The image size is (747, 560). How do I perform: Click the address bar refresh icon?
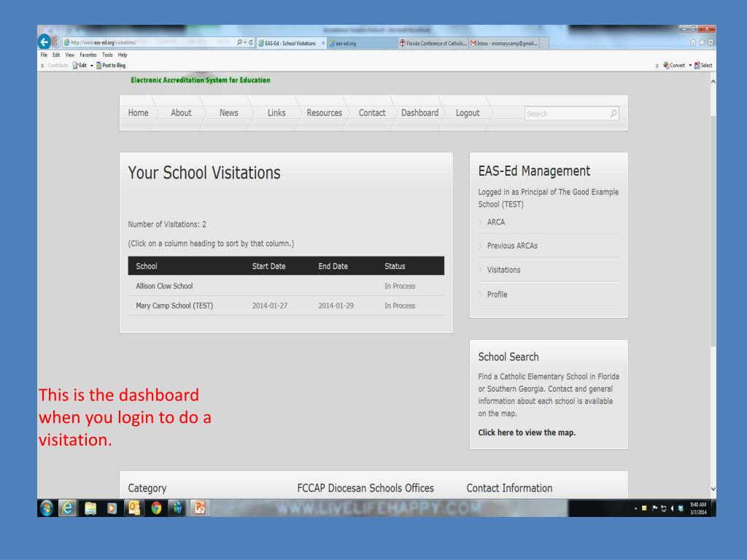click(251, 42)
